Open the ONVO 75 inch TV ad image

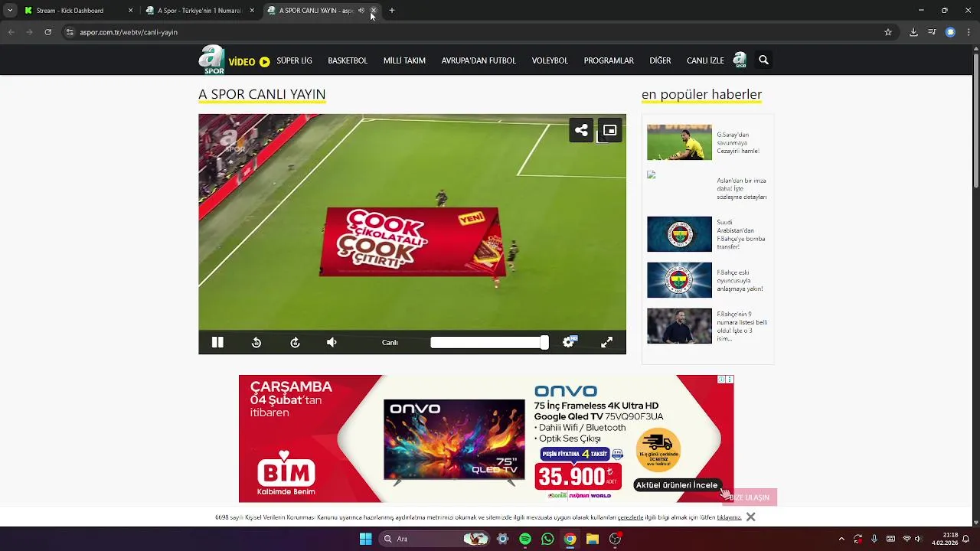455,441
